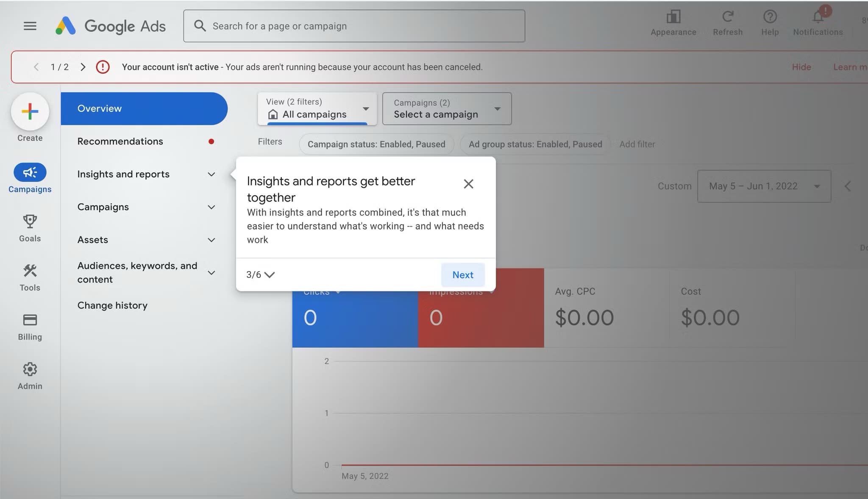Open Change history menu item

click(112, 305)
